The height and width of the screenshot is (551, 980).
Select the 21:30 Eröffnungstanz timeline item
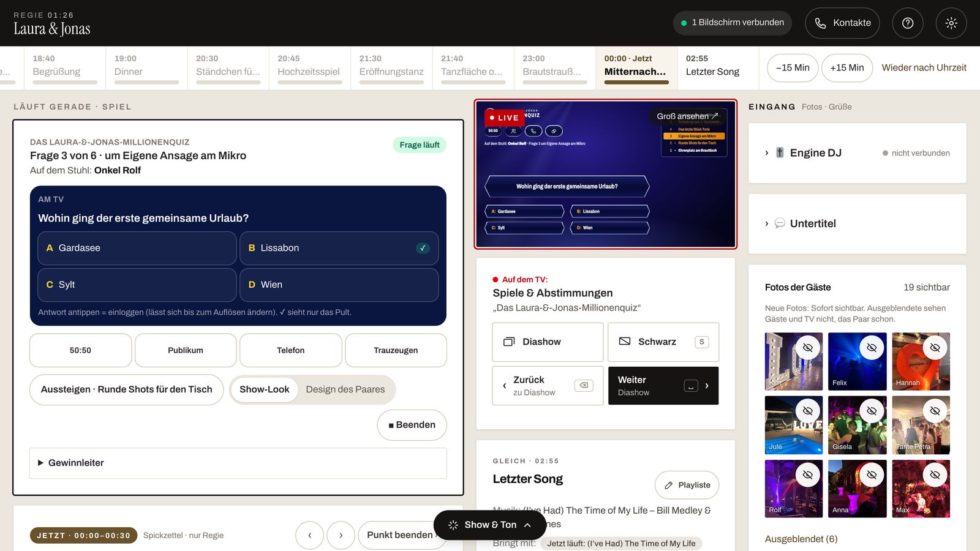coord(391,69)
